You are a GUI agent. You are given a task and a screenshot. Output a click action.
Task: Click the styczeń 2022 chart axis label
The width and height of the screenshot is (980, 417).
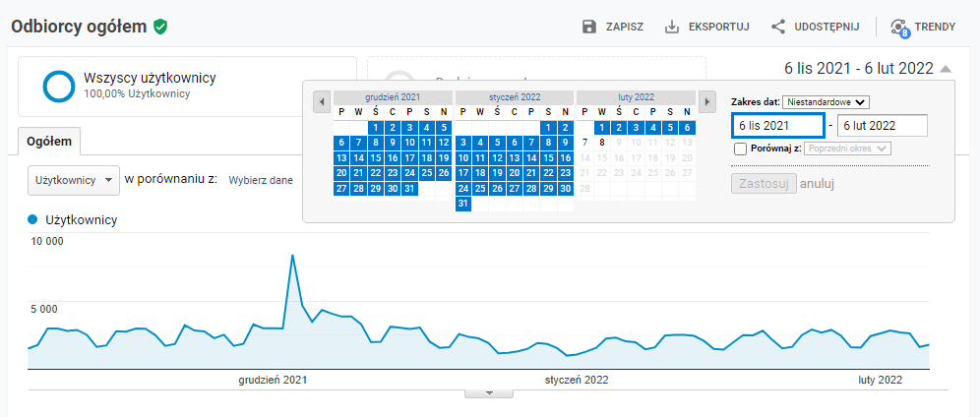pyautogui.click(x=577, y=380)
